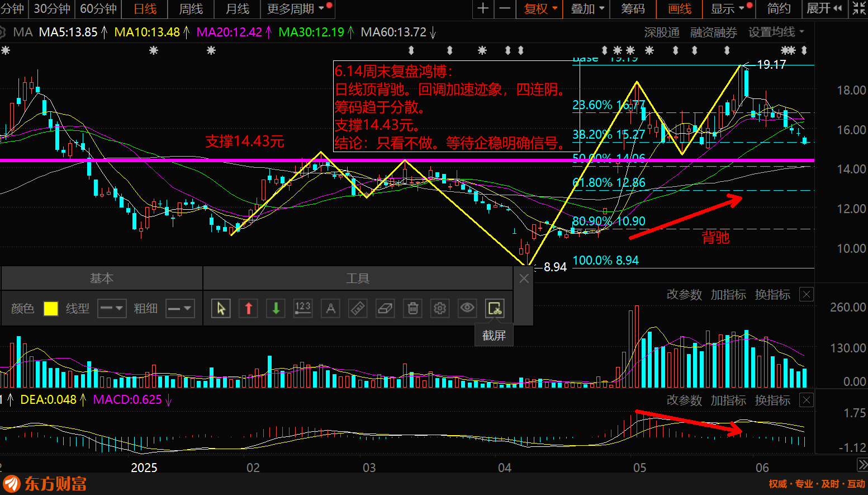
Task: Open the 叠加 overlay dropdown
Action: [587, 9]
